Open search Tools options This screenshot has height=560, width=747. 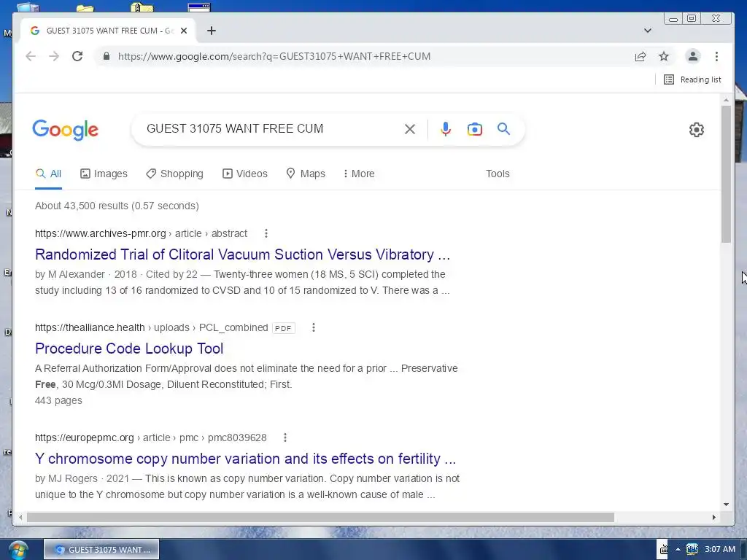tap(498, 174)
